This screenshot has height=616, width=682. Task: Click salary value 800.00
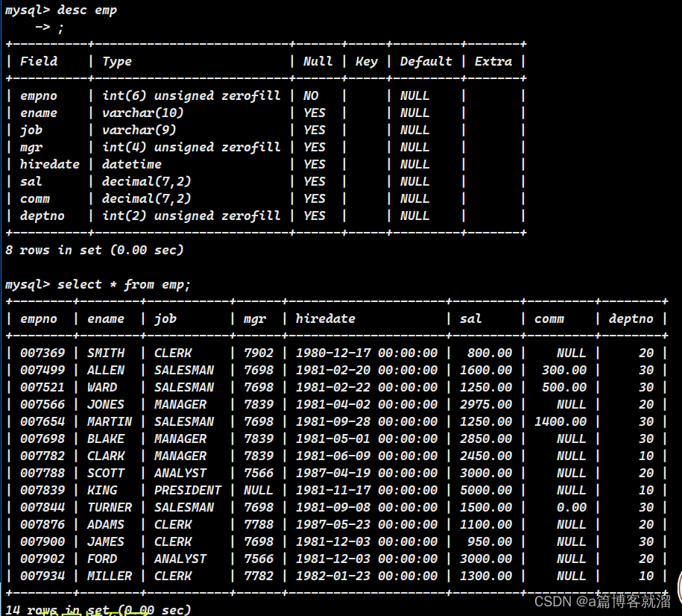pyautogui.click(x=490, y=353)
